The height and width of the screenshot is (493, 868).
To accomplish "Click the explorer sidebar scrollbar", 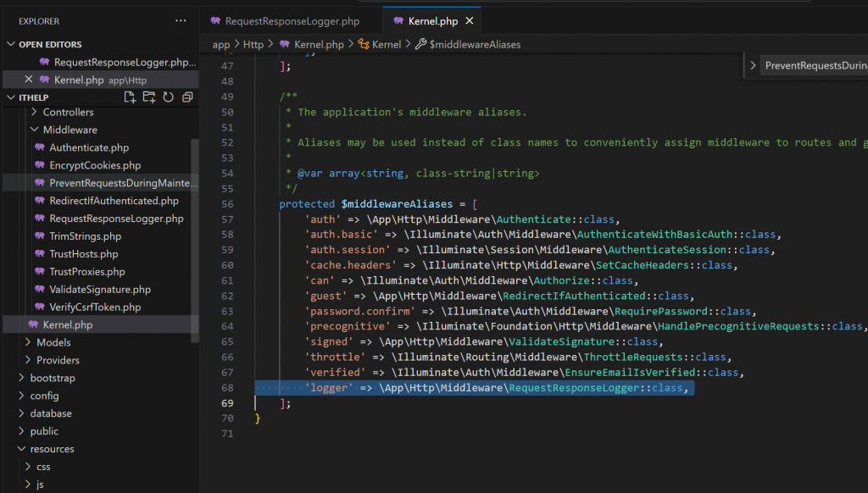I will click(194, 241).
